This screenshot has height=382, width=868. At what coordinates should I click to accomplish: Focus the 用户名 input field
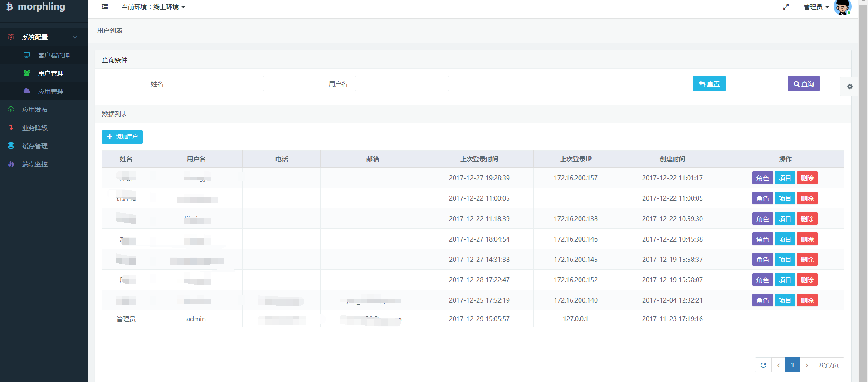402,83
